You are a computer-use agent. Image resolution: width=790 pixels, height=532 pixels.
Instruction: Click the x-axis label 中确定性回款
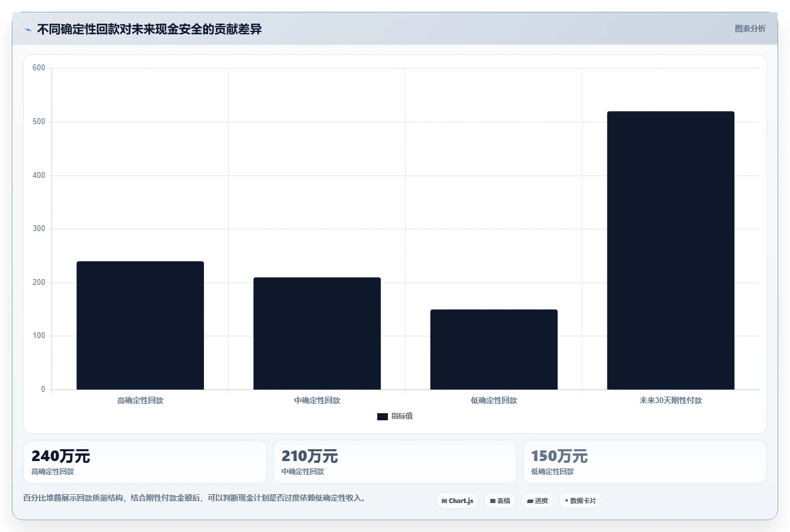point(317,401)
